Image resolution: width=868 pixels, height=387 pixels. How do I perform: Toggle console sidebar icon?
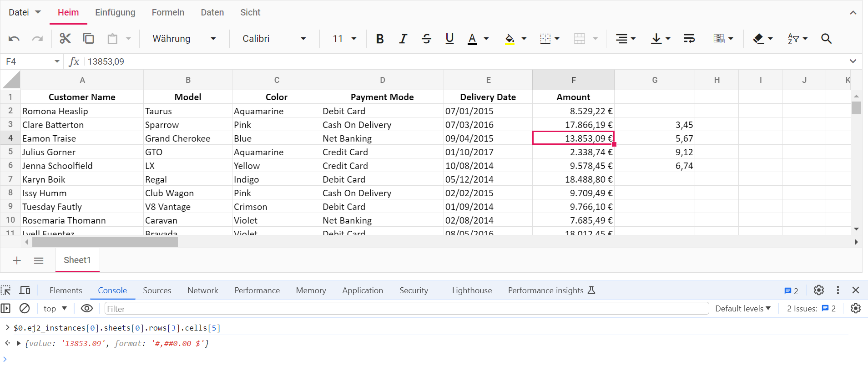(x=6, y=309)
